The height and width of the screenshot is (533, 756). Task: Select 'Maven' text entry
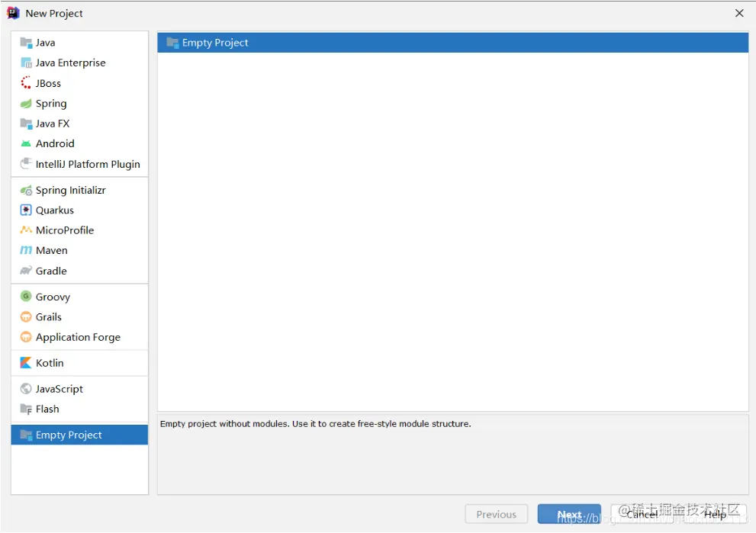pos(52,251)
